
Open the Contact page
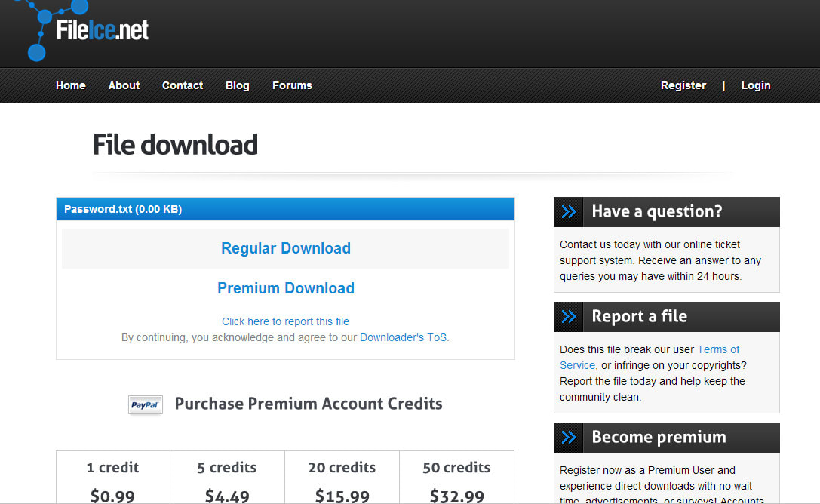[x=183, y=85]
